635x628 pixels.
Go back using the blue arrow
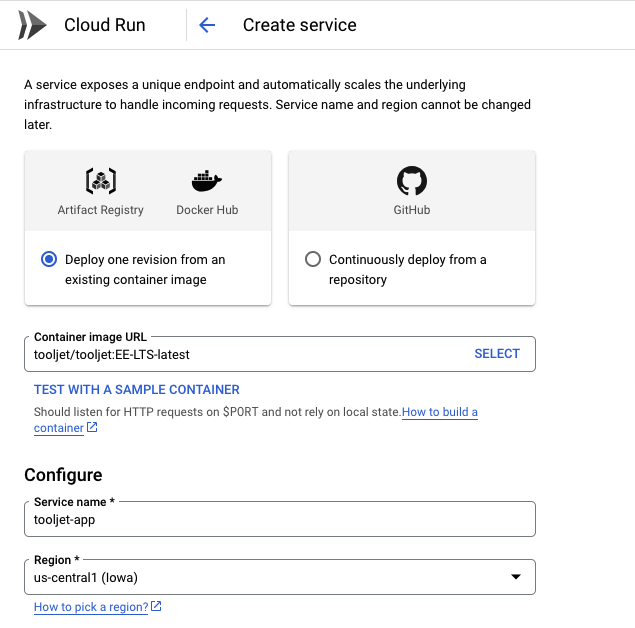[207, 25]
